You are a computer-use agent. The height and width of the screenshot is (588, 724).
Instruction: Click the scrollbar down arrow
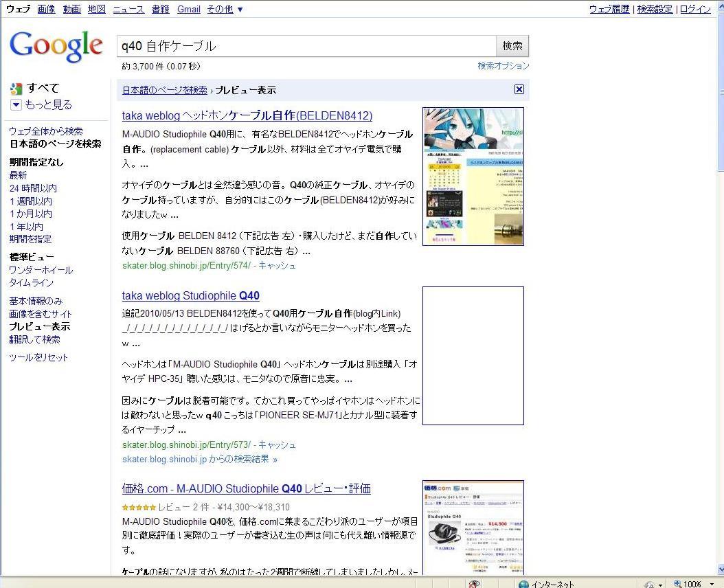coord(721,571)
